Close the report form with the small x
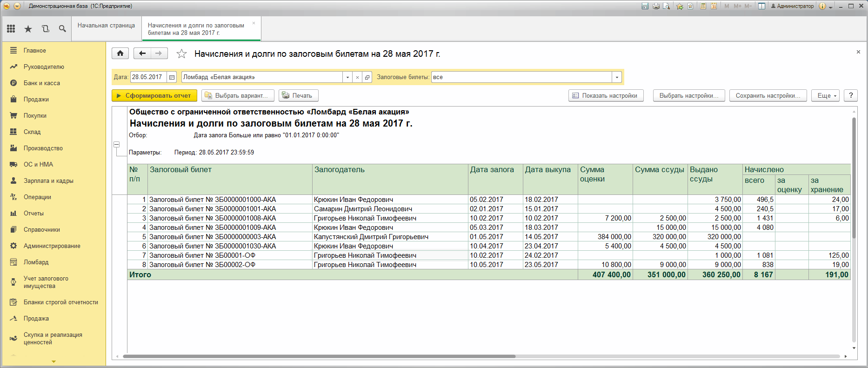This screenshot has height=368, width=868. tap(858, 52)
